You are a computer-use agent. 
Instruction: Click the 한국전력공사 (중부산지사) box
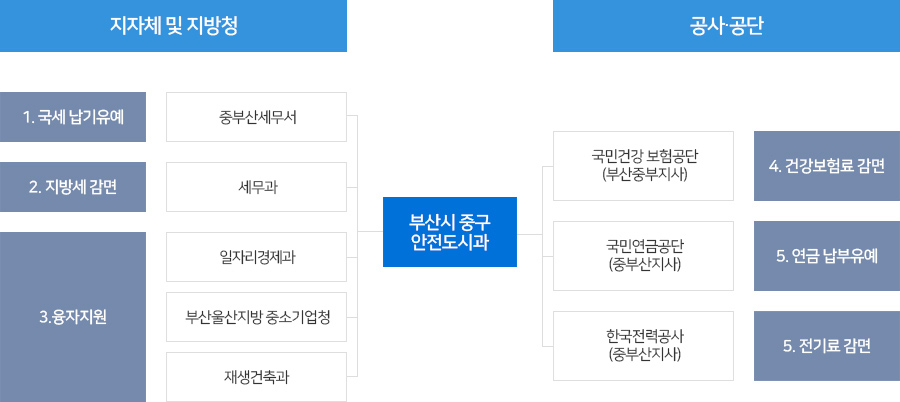pos(643,346)
